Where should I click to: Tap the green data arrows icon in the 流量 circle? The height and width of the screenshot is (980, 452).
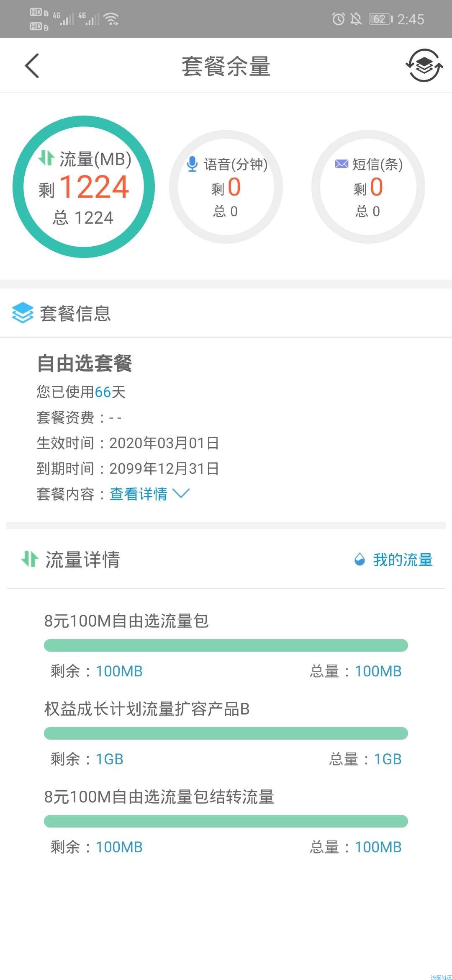(x=46, y=158)
